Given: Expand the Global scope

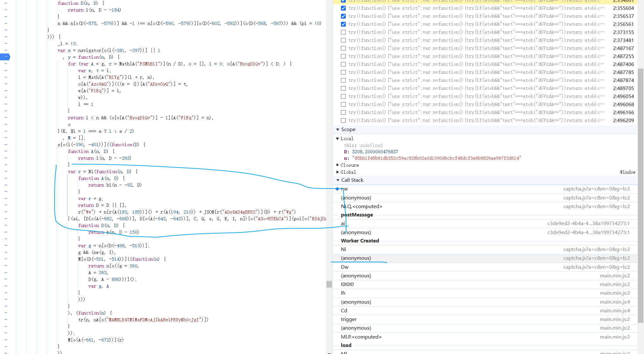Looking at the screenshot, I should click(x=337, y=172).
